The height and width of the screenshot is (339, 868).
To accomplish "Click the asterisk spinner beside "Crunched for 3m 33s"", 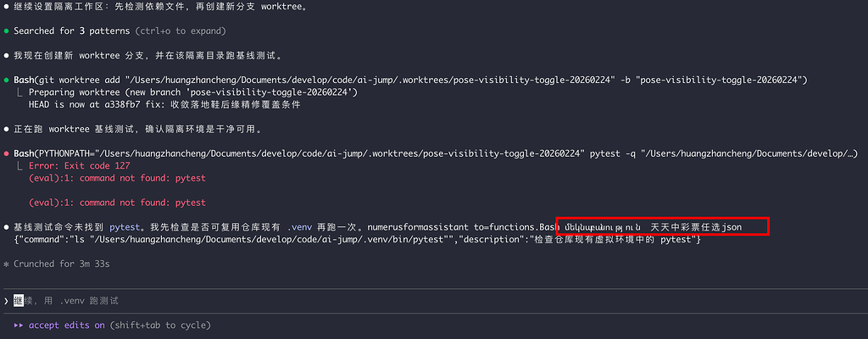I will (x=6, y=264).
